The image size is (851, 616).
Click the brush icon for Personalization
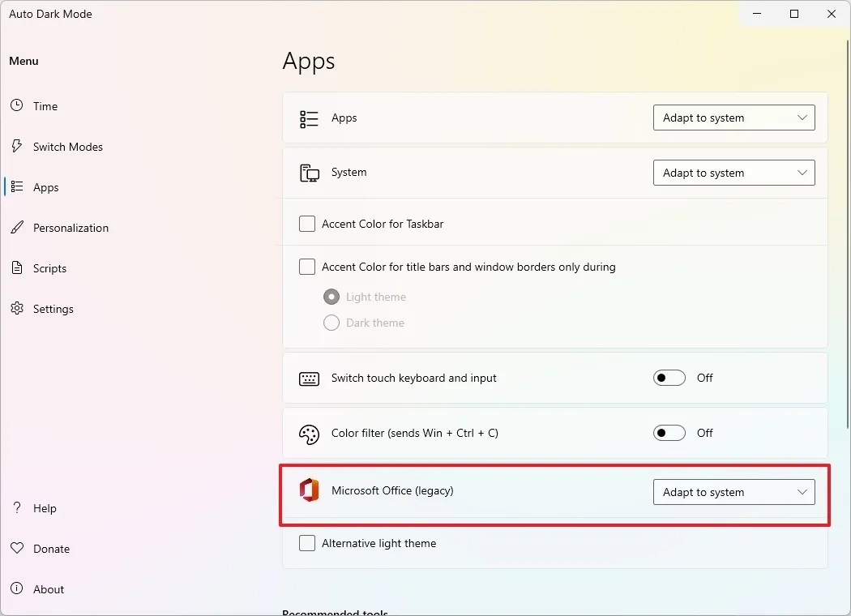point(17,228)
